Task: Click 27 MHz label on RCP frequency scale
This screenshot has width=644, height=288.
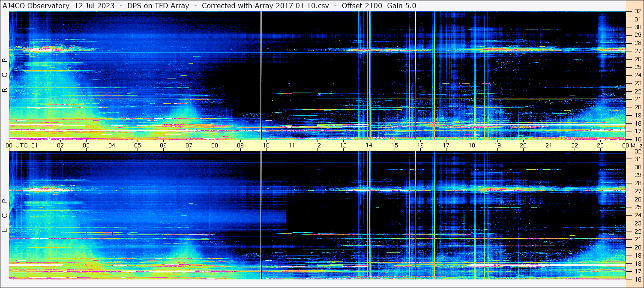Action: point(638,51)
